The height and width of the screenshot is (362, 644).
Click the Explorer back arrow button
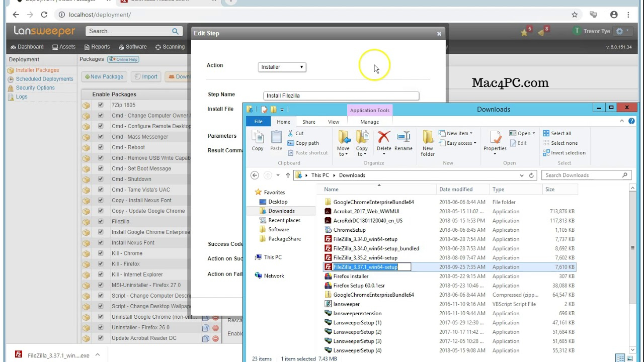tap(255, 175)
